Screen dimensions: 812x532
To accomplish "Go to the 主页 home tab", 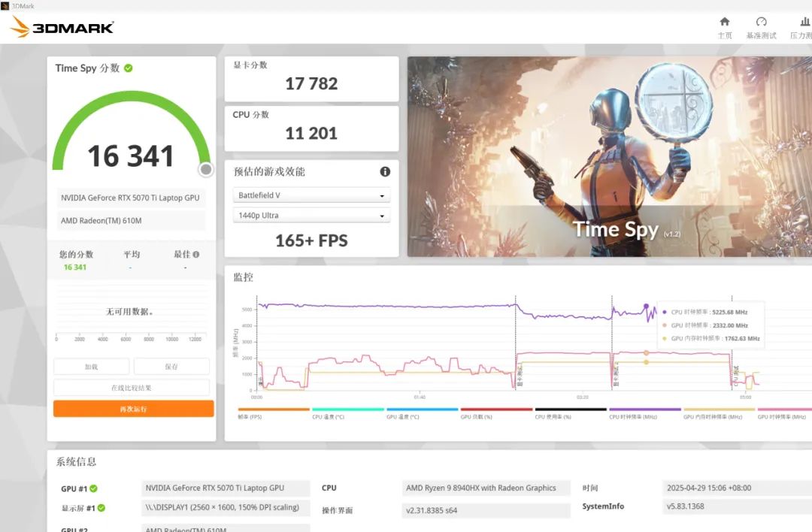I will (725, 28).
